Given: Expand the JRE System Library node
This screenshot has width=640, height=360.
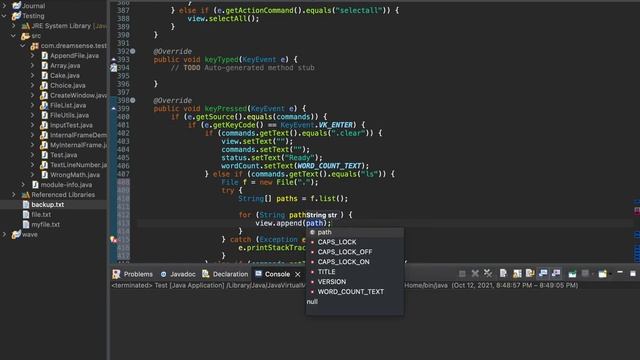Looking at the screenshot, I should pyautogui.click(x=13, y=26).
